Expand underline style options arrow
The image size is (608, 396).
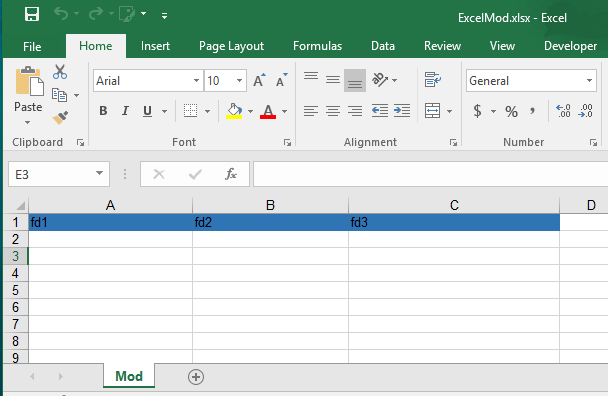(164, 111)
